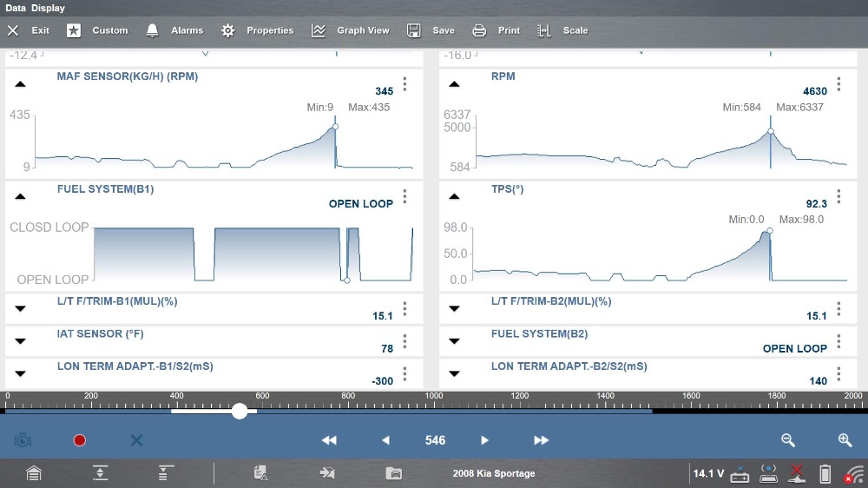Screen dimensions: 868x488
Task: Open the Alarms settings
Action: (x=174, y=30)
